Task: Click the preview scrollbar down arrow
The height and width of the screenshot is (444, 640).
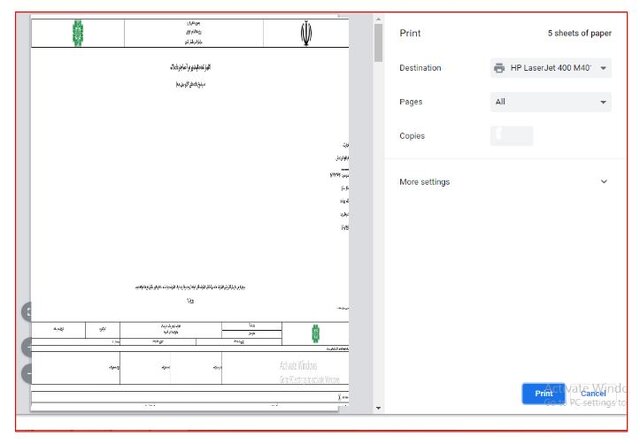Action: [378, 408]
